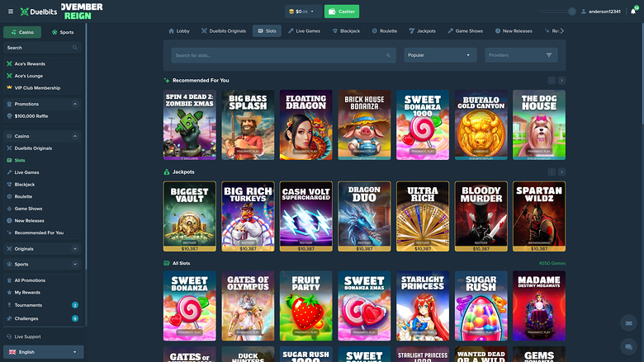Open Big Bass Splash game thumbnail
The height and width of the screenshot is (362, 644).
[248, 125]
